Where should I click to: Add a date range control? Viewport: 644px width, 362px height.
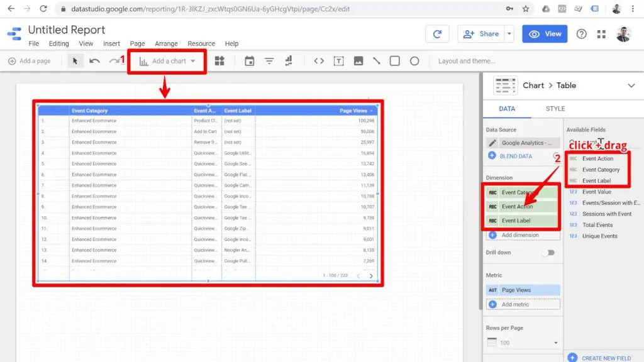coord(250,61)
